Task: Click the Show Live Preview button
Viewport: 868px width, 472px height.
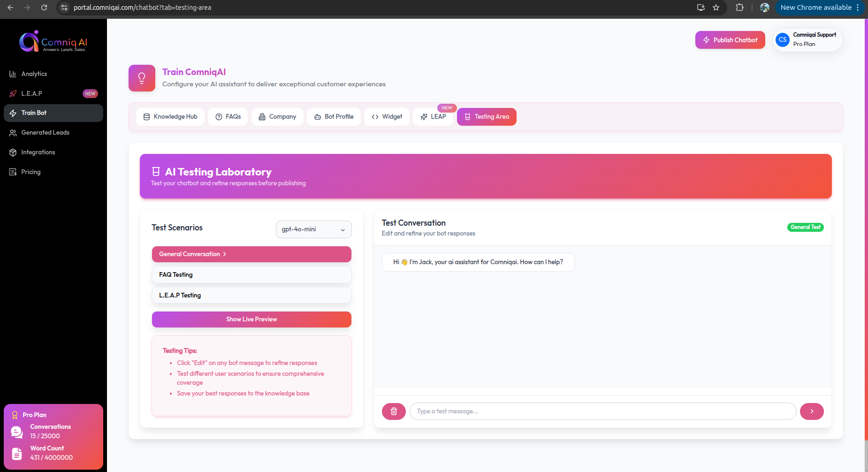Action: click(x=251, y=320)
